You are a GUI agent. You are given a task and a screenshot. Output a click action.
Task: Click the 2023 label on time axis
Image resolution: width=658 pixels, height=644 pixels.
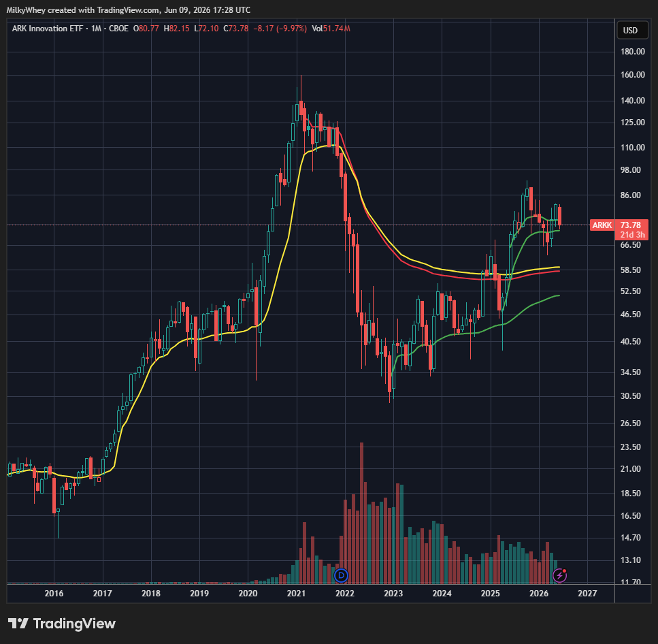393,593
